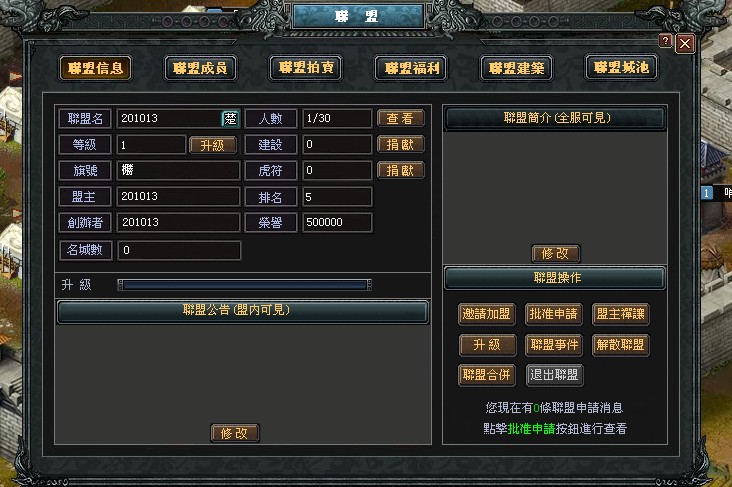Click 查看 button beside member count

(401, 118)
